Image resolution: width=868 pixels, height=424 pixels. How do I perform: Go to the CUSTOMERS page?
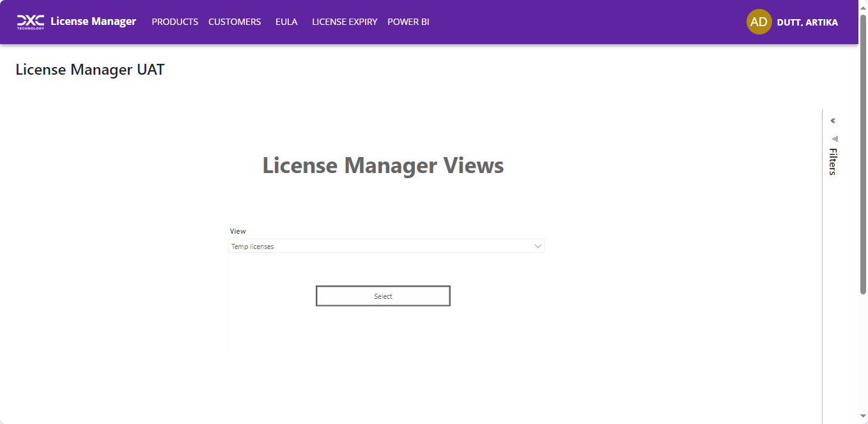[235, 22]
